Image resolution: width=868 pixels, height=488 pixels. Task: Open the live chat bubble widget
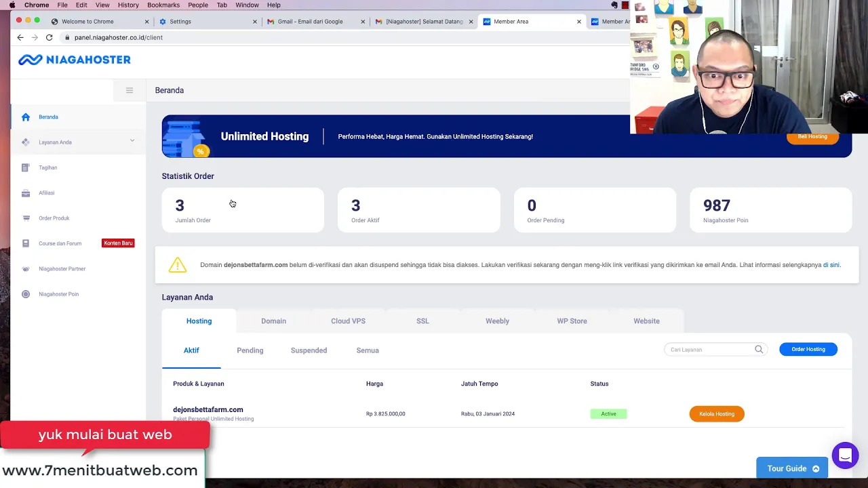[x=845, y=455]
